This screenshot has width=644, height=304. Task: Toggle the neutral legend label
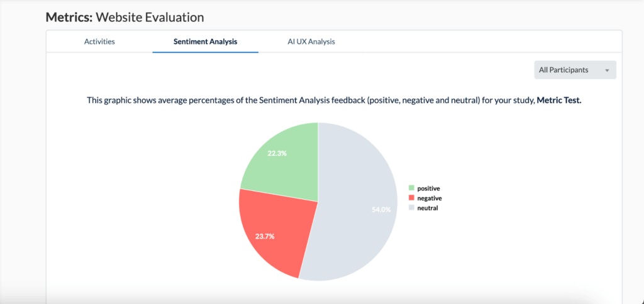[428, 208]
